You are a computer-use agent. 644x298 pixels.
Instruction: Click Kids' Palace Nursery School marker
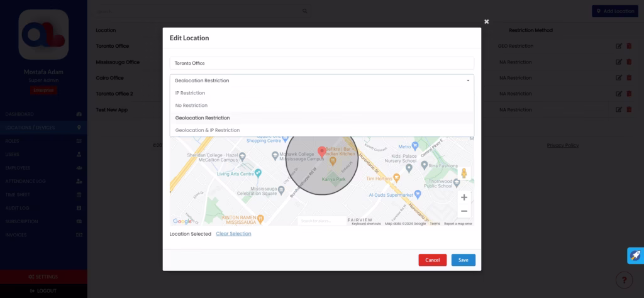click(x=409, y=167)
